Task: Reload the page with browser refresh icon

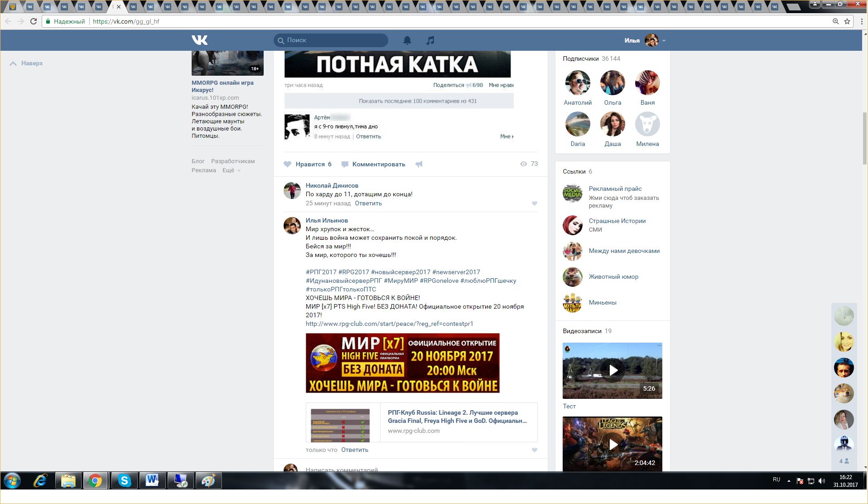Action: click(34, 21)
